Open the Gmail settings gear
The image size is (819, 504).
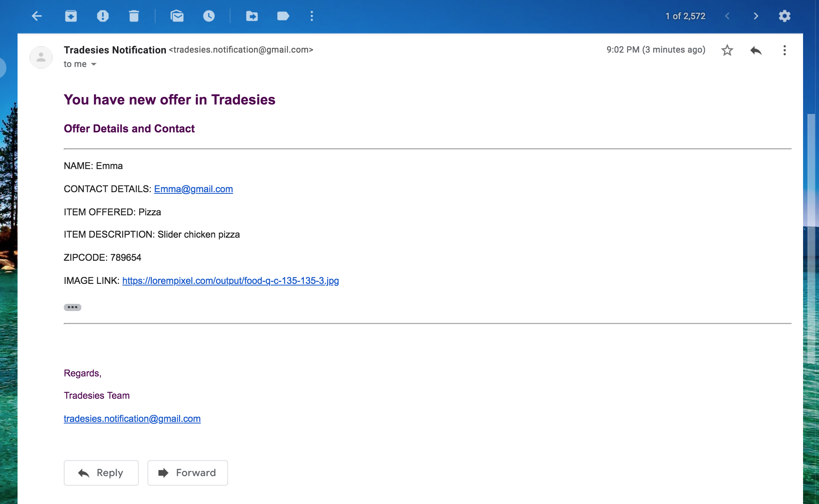(784, 16)
